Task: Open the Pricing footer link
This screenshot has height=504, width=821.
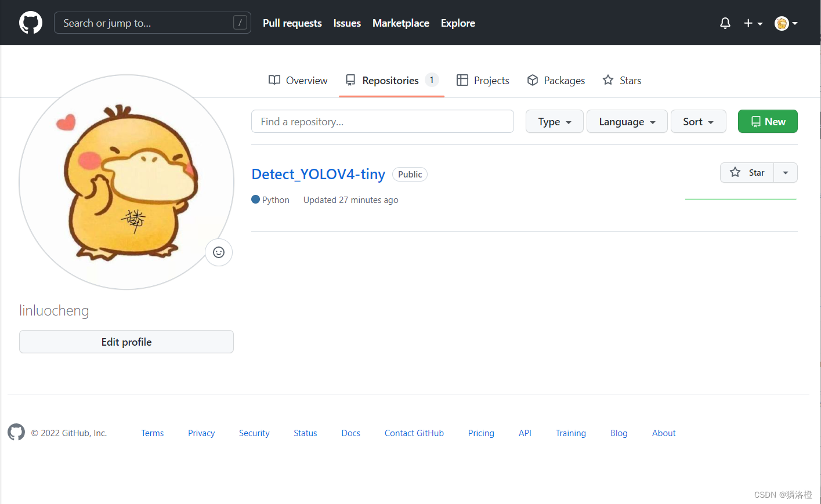Action: click(481, 433)
